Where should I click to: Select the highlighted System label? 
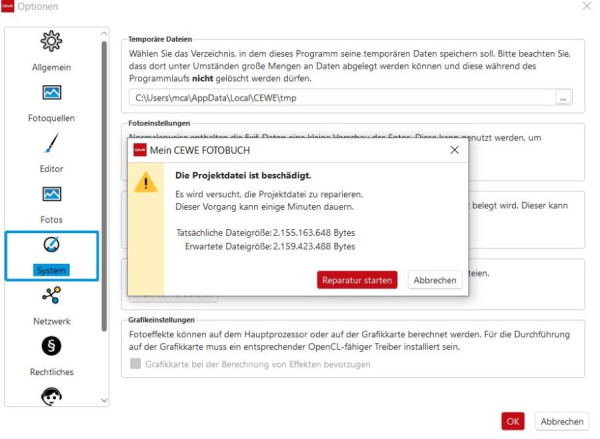coord(51,270)
